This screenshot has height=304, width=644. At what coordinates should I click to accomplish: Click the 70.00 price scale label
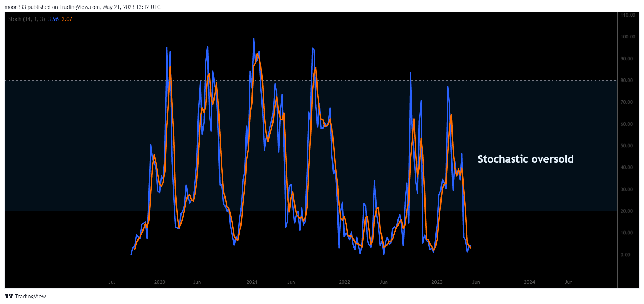[627, 102]
